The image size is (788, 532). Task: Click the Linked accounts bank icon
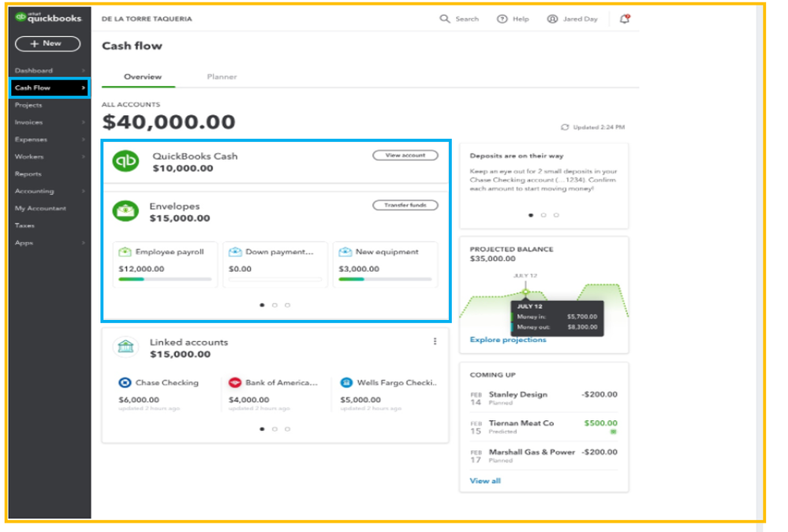(125, 347)
